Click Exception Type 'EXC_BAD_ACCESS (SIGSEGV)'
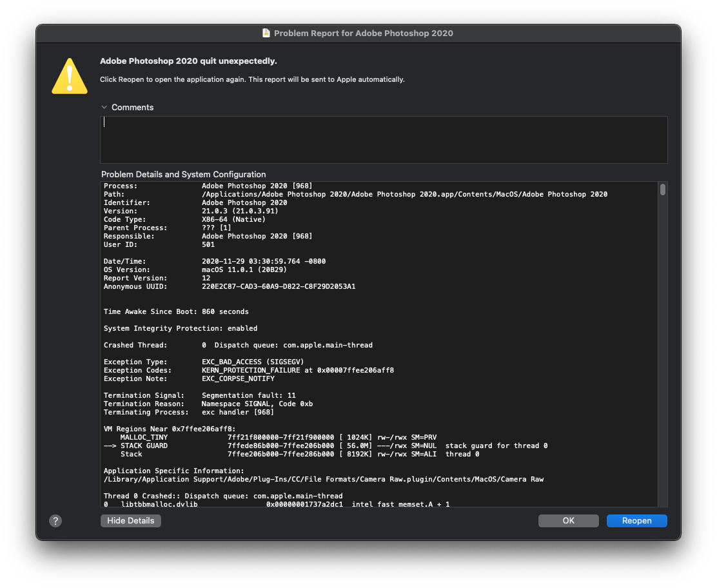The height and width of the screenshot is (588, 717). 253,362
